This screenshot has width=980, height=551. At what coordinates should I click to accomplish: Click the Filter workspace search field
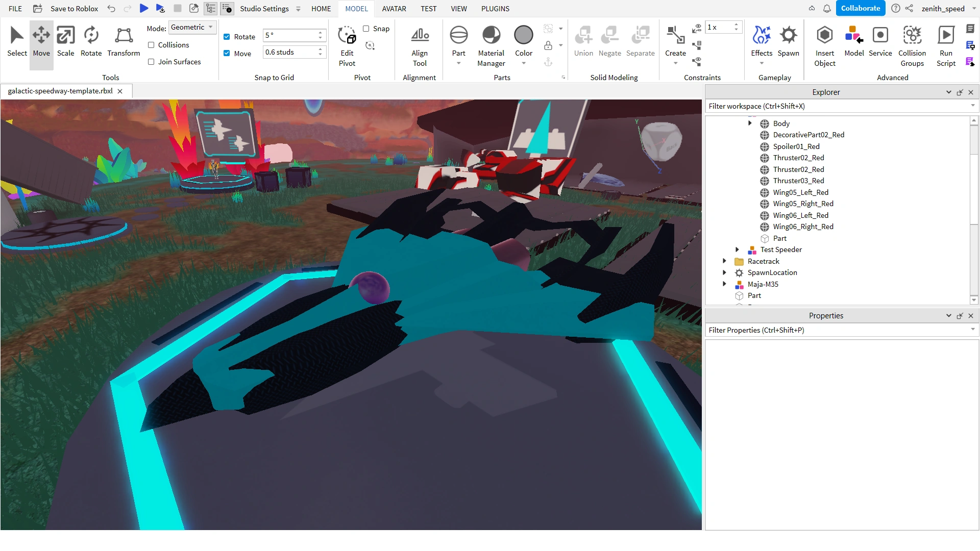point(837,106)
